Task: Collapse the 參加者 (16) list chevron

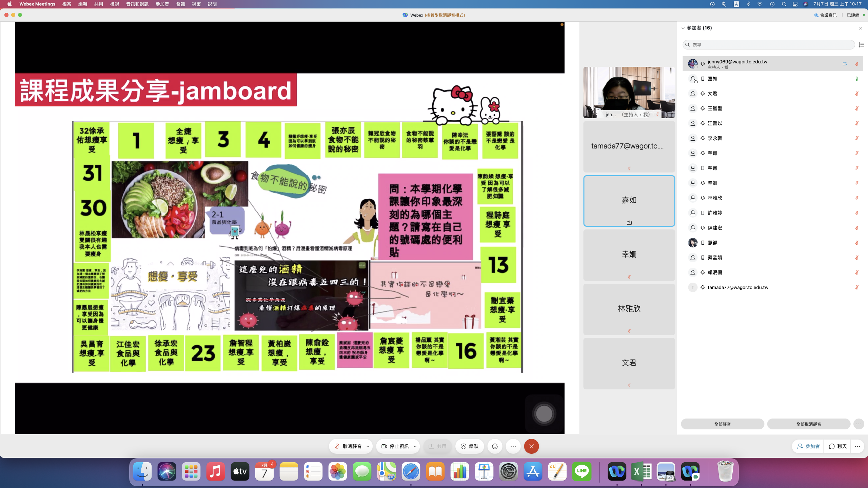Action: coord(683,28)
